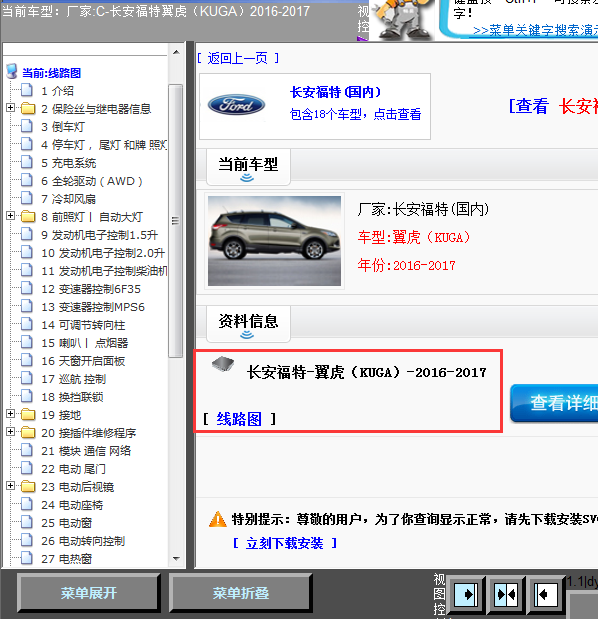
Task: Open the 长安福特(国内) brand link
Action: tap(336, 92)
